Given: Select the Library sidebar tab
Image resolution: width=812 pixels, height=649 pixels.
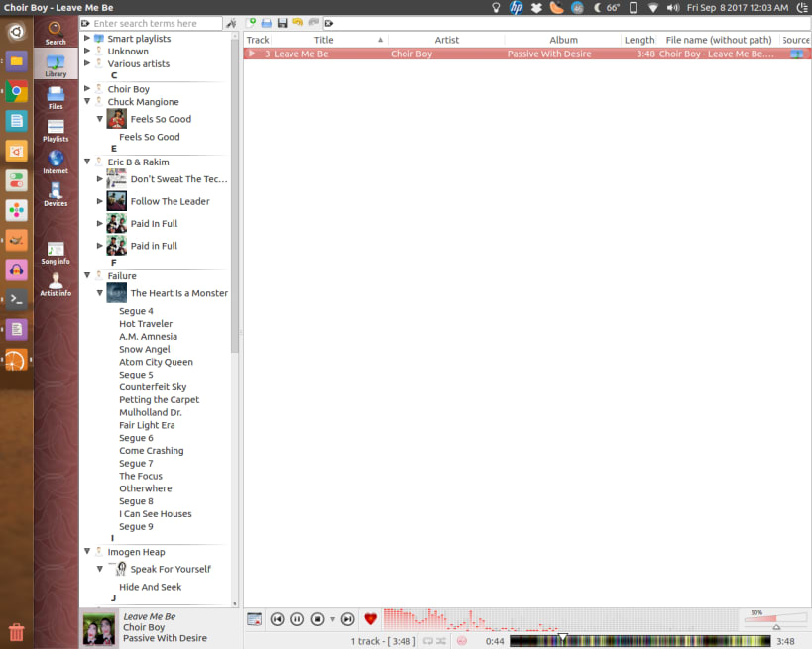Looking at the screenshot, I should coord(56,64).
